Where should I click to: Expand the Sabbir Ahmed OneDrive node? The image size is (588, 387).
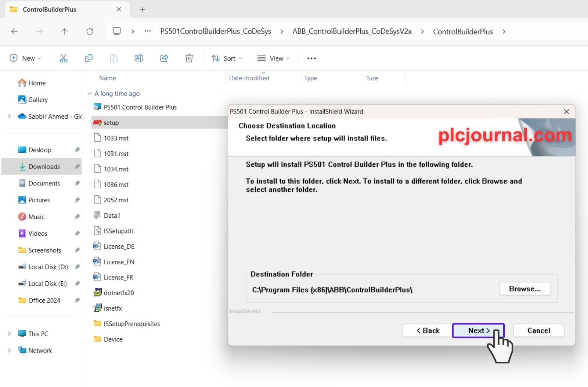(x=9, y=116)
